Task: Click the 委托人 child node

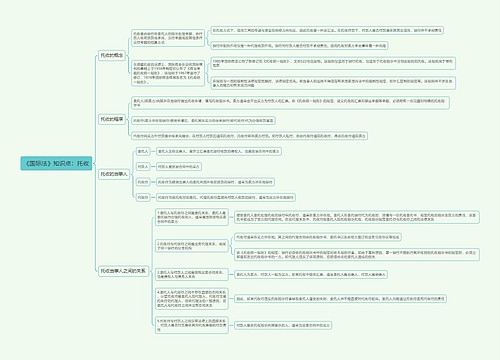Action: [x=143, y=151]
